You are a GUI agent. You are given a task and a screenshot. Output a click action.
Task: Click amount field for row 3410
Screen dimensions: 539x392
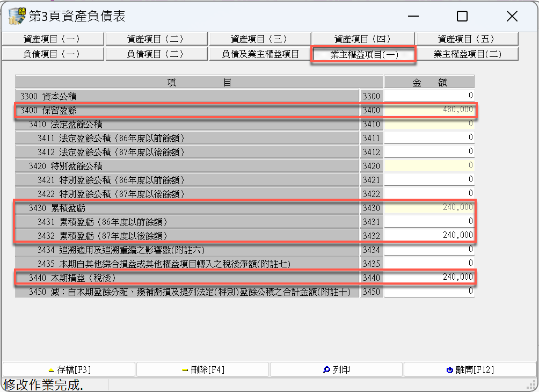click(429, 124)
